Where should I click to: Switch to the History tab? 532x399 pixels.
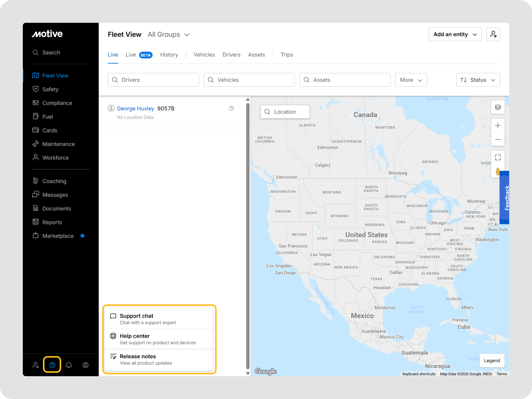[169, 55]
